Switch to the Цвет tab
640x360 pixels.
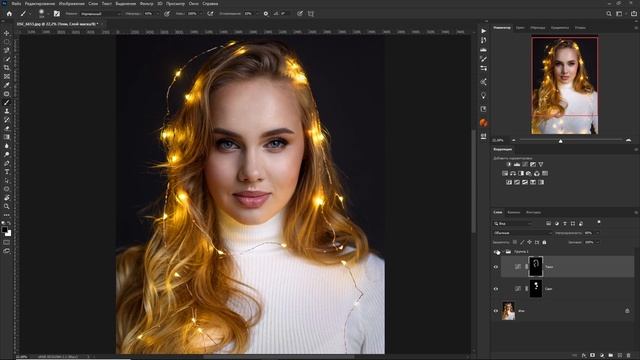point(520,28)
